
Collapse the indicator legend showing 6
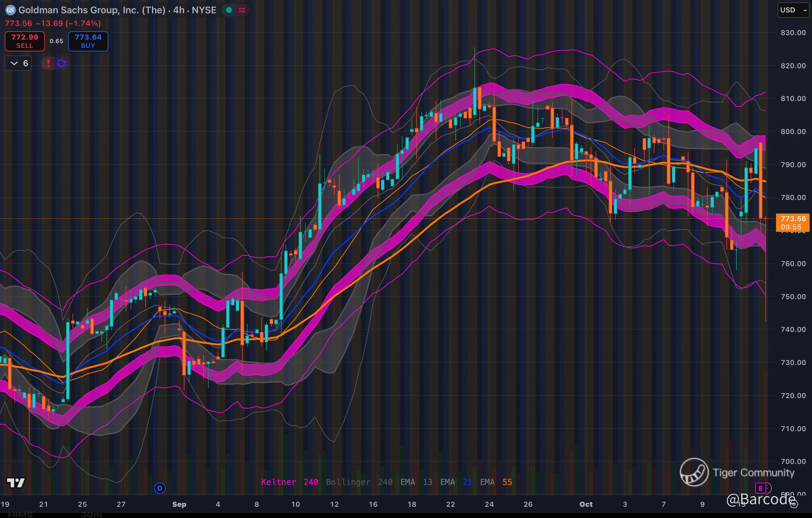click(18, 63)
